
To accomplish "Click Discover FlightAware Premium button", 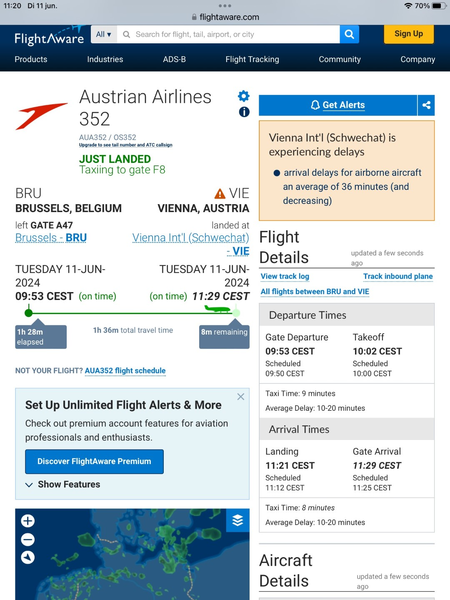I will pos(95,461).
